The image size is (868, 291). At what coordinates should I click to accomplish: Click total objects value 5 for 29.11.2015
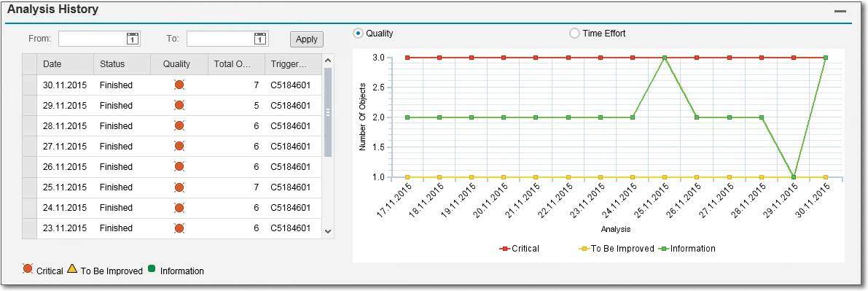click(257, 106)
